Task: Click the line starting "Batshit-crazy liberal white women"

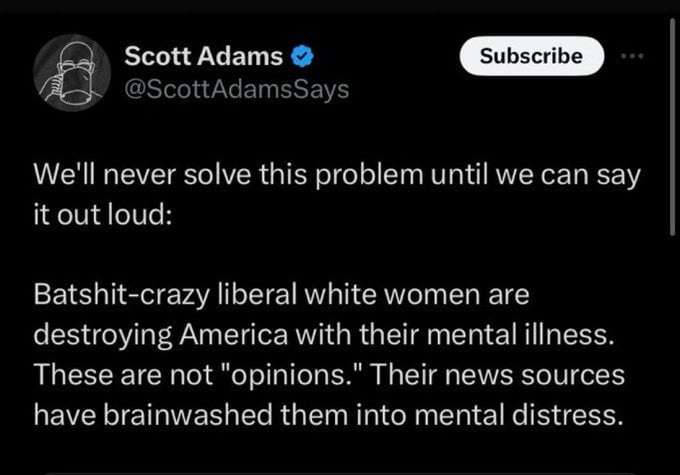Action: pyautogui.click(x=281, y=295)
